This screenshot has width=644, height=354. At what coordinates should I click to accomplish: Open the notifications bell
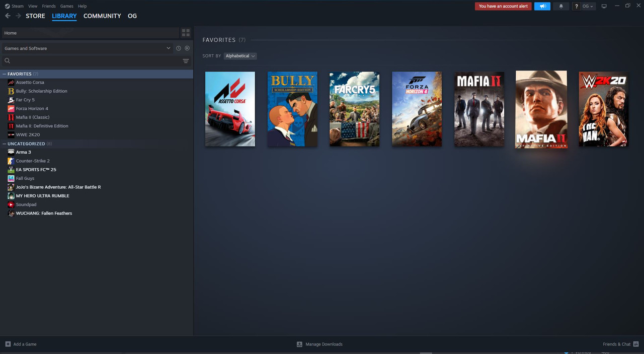561,6
